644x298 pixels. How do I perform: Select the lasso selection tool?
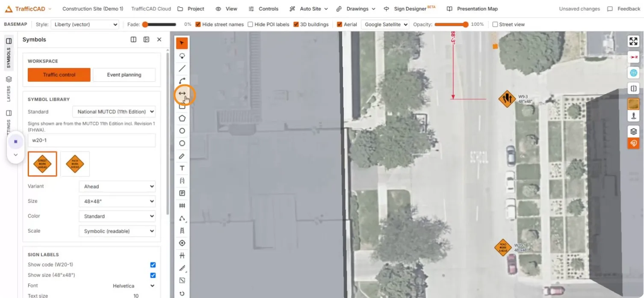pos(182,56)
